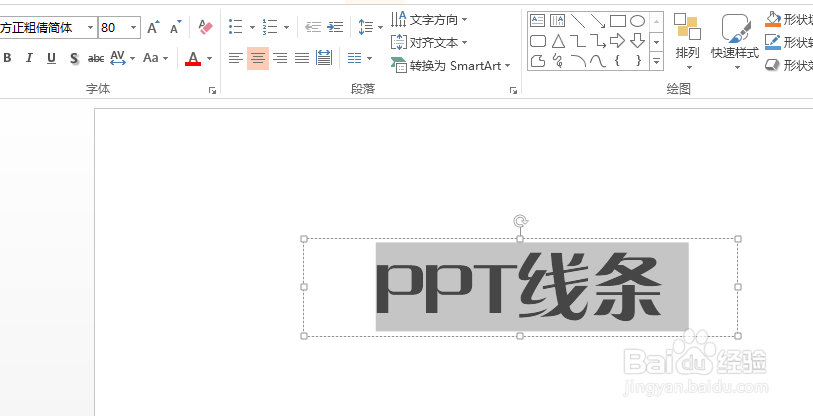The height and width of the screenshot is (416, 813).
Task: Select the rounded rectangle shape
Action: (x=538, y=41)
